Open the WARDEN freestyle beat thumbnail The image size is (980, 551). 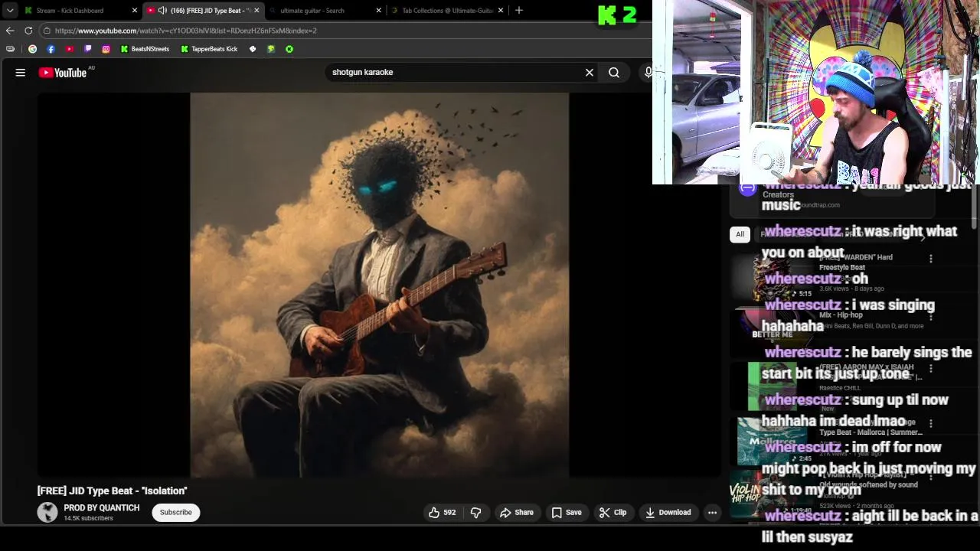773,277
